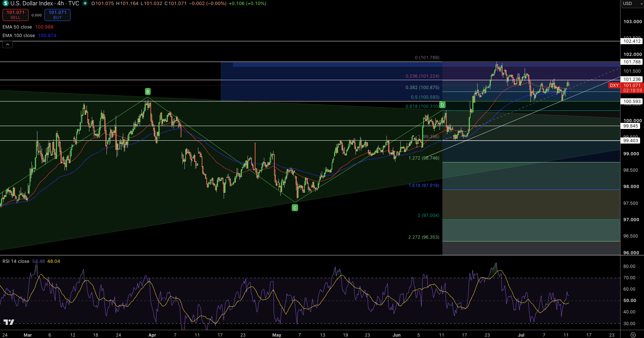The image size is (644, 338).
Task: Select the EMA 50 close legend
Action: (x=17, y=27)
